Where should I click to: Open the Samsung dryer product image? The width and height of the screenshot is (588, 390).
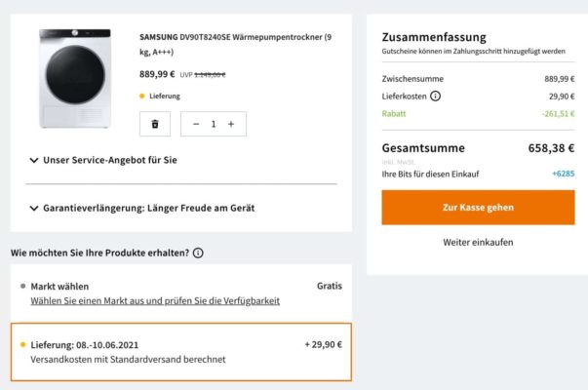pos(75,79)
